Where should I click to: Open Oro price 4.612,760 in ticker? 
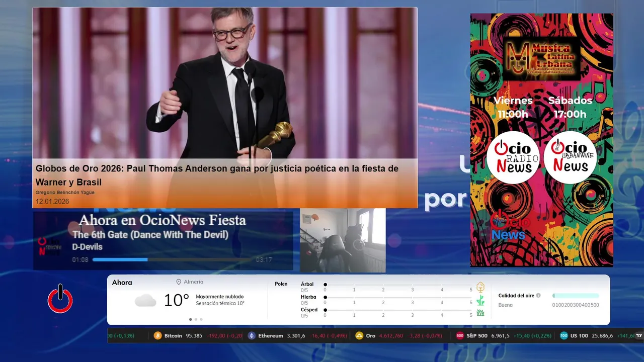click(391, 335)
